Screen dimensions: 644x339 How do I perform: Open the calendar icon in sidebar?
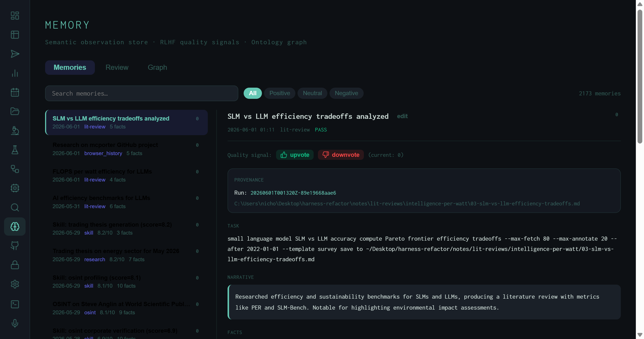pos(15,92)
